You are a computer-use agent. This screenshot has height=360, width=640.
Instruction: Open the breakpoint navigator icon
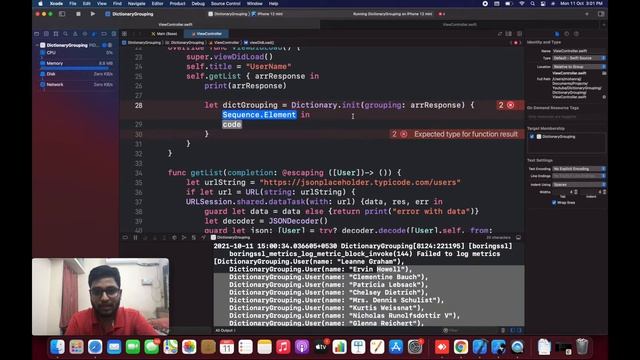coord(104,34)
